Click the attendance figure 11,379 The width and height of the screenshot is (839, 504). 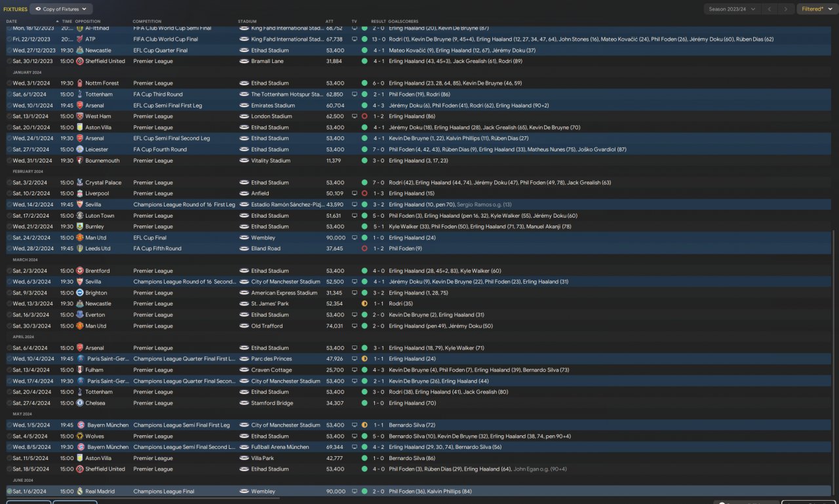click(x=334, y=161)
